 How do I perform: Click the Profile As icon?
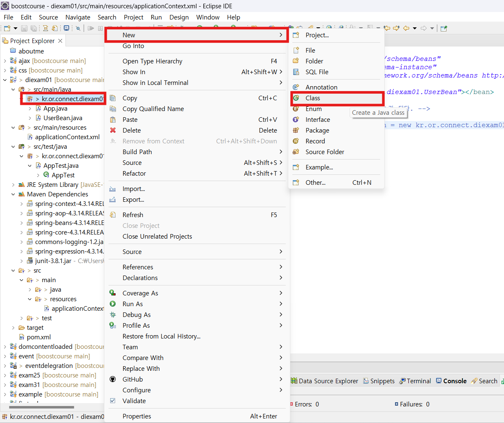pos(113,326)
